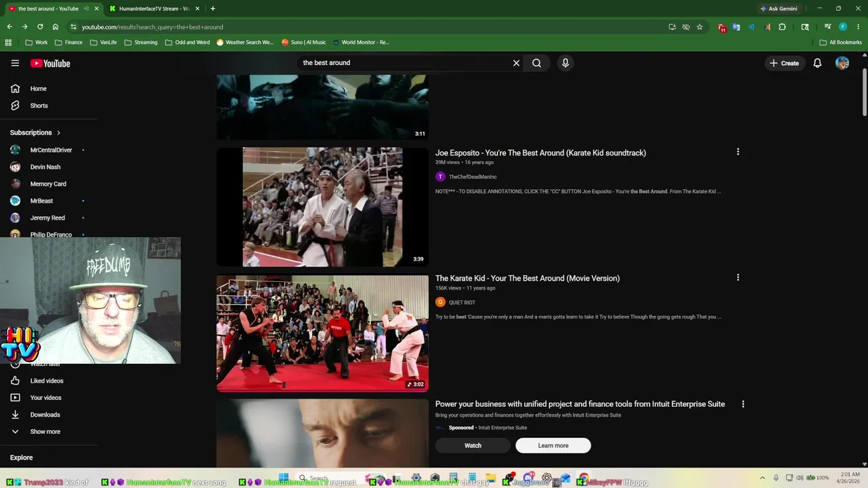Open the YouTube account avatar menu

coord(842,63)
